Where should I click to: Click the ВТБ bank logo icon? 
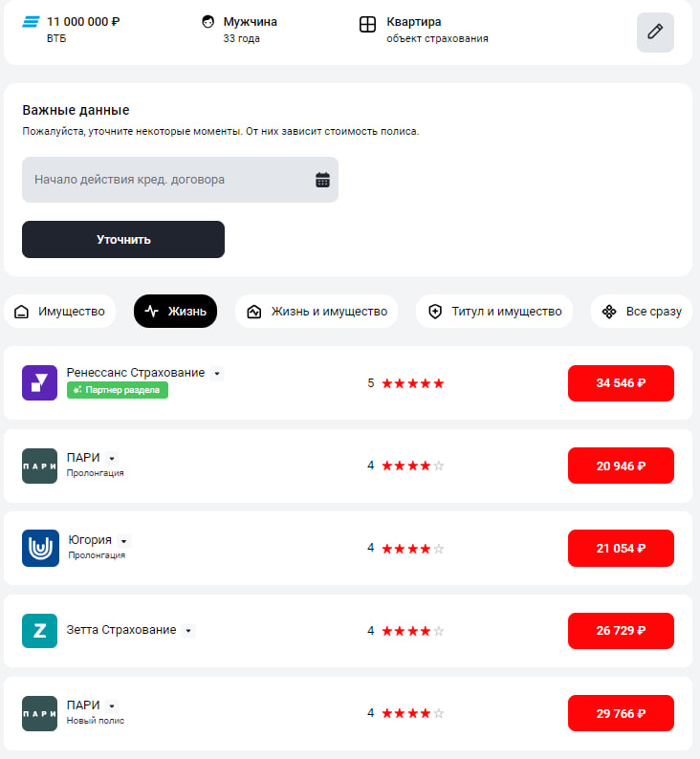[32, 22]
